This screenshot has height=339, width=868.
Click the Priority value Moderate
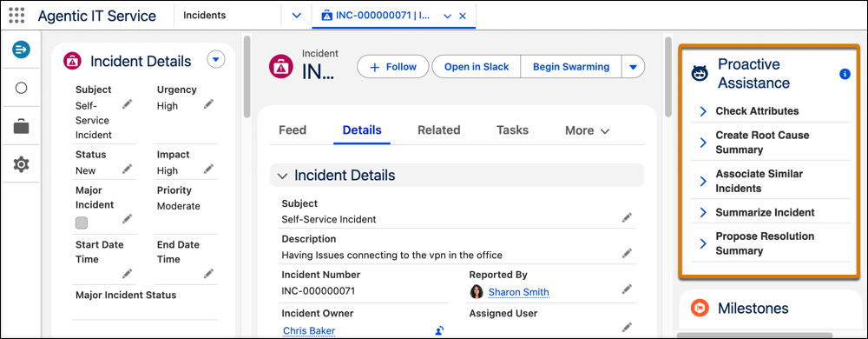179,206
